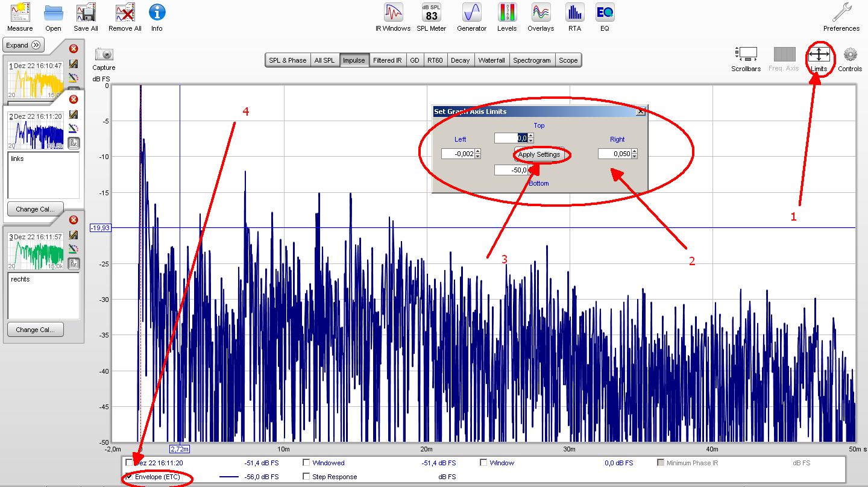
Task: Remove measurement 3 with its red X
Action: 74,220
